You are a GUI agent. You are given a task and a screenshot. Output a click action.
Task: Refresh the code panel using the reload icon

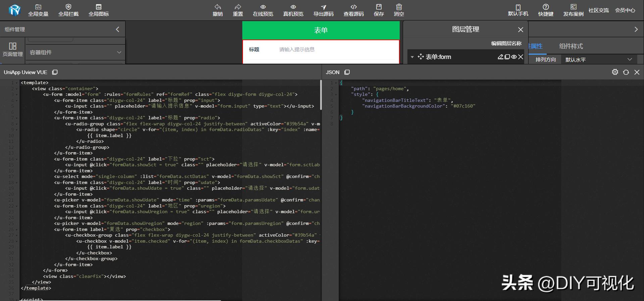pyautogui.click(x=626, y=72)
